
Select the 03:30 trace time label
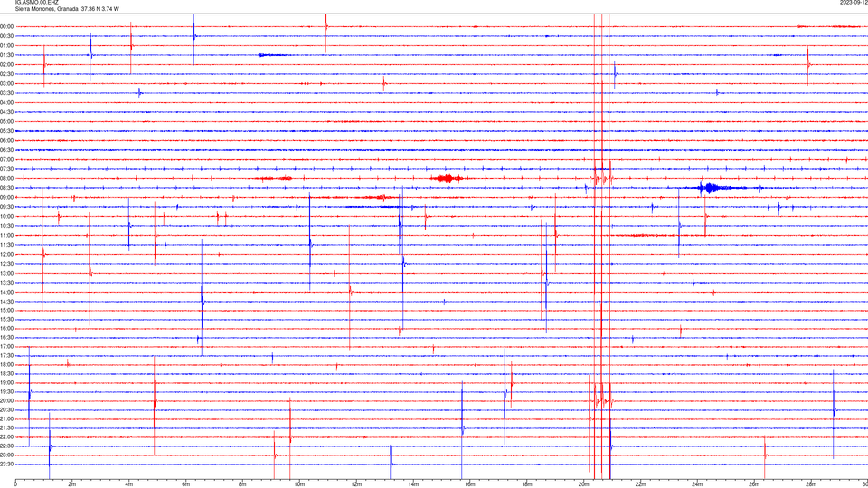pos(7,93)
